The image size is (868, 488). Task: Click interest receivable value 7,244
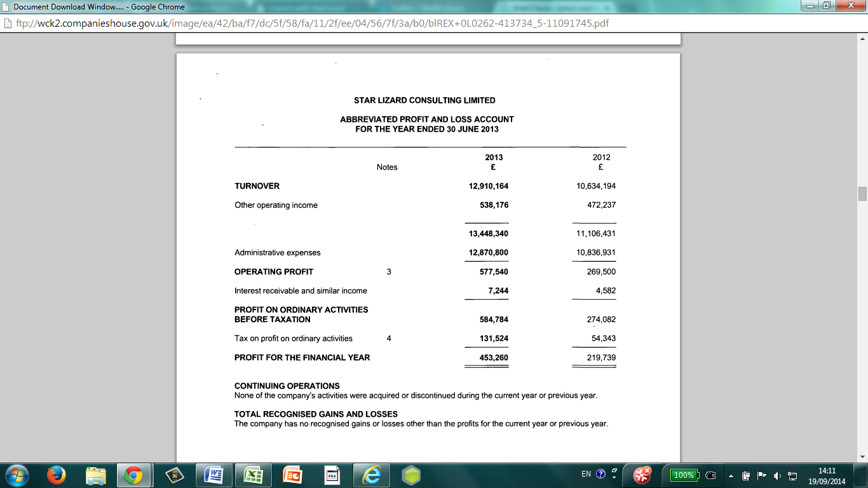pyautogui.click(x=498, y=291)
